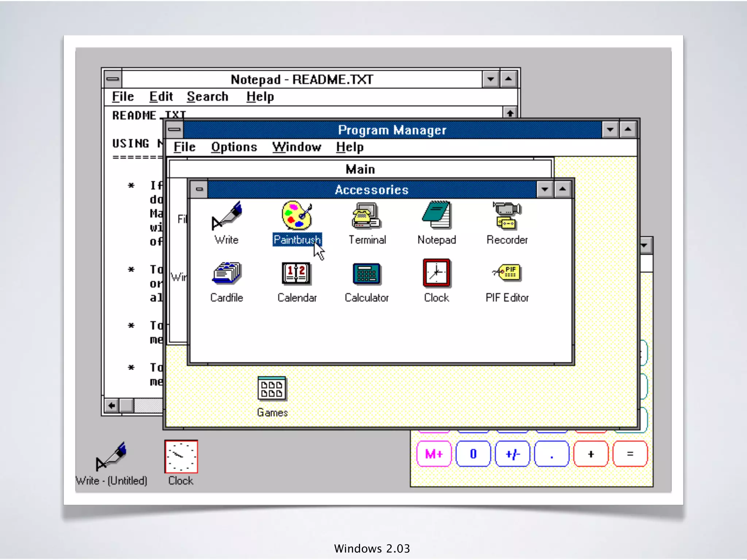This screenshot has height=560, width=747.
Task: Open the Program Manager control menu box
Action: click(x=174, y=129)
